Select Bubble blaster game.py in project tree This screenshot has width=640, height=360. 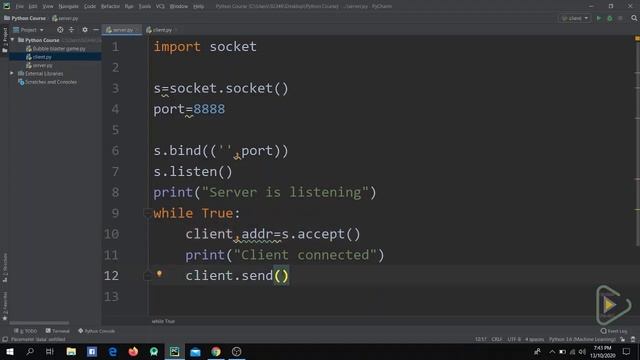pos(56,49)
